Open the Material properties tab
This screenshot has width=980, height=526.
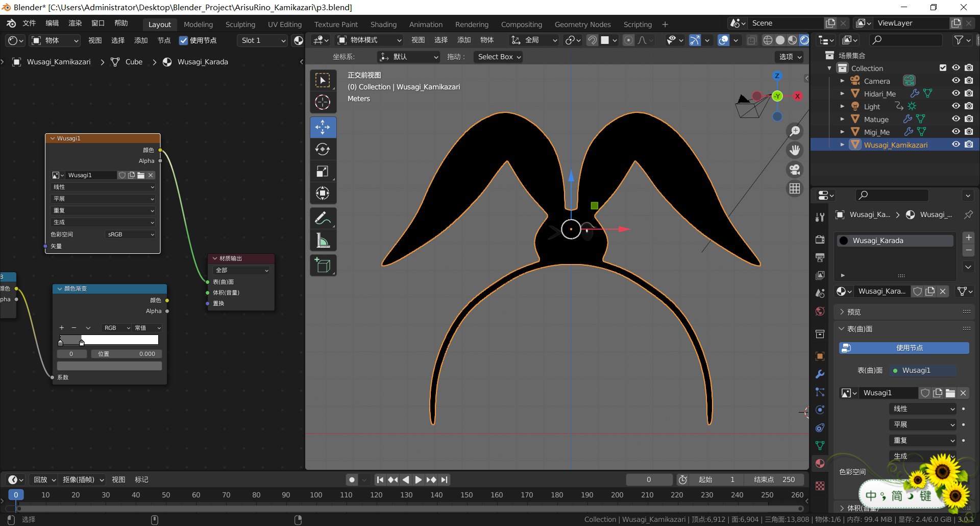820,463
